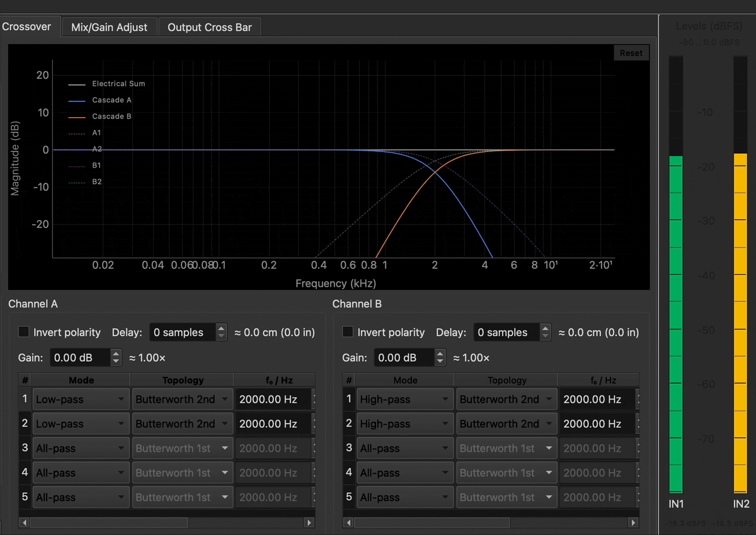Click Channel B gain stepper arrows
The image size is (756, 535).
[440, 358]
